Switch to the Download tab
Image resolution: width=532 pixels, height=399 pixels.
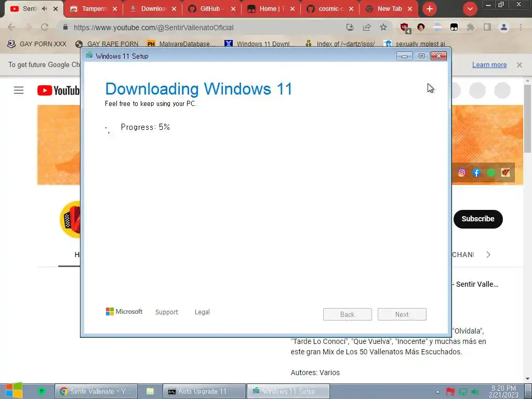pyautogui.click(x=149, y=9)
